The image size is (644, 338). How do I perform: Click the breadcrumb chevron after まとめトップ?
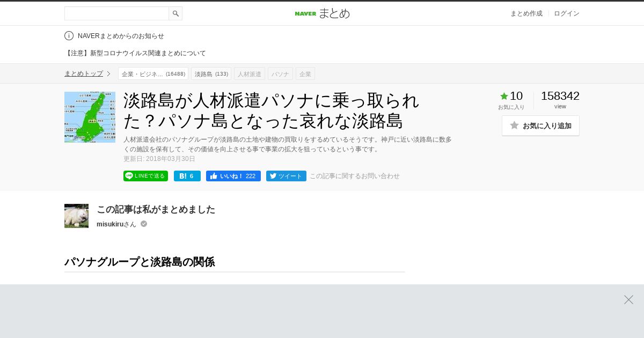(x=108, y=74)
